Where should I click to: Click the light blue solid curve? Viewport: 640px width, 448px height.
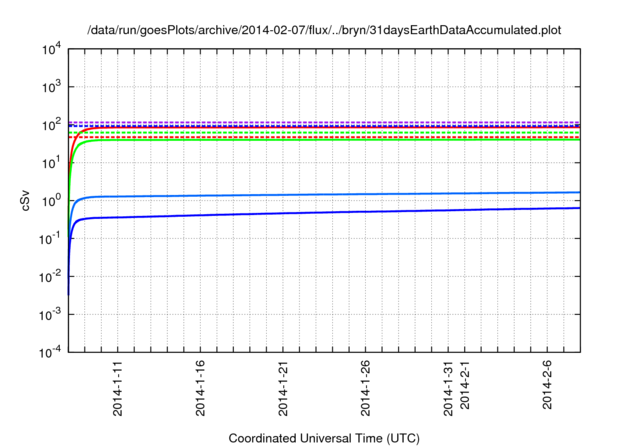(x=324, y=195)
